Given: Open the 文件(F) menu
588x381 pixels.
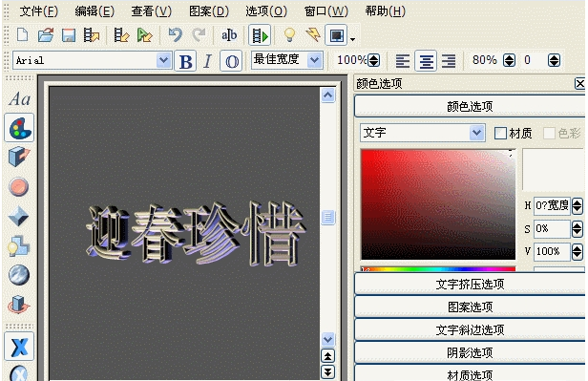Looking at the screenshot, I should point(39,11).
